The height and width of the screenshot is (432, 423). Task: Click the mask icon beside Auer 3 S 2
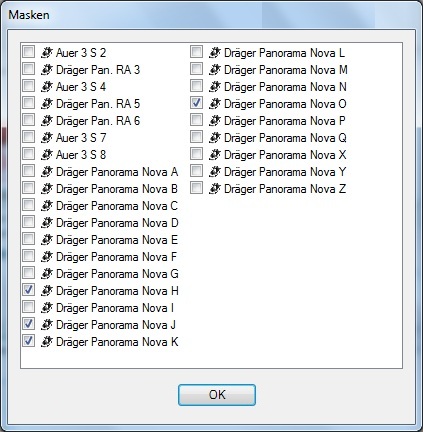(47, 53)
